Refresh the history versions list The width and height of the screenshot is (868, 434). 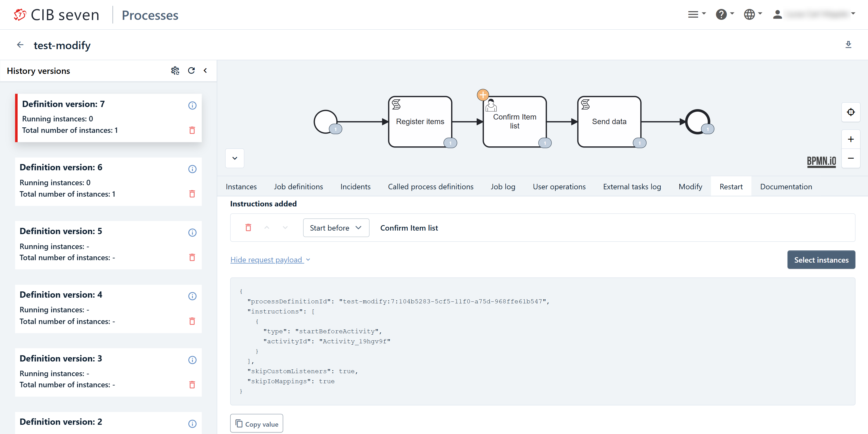(191, 71)
